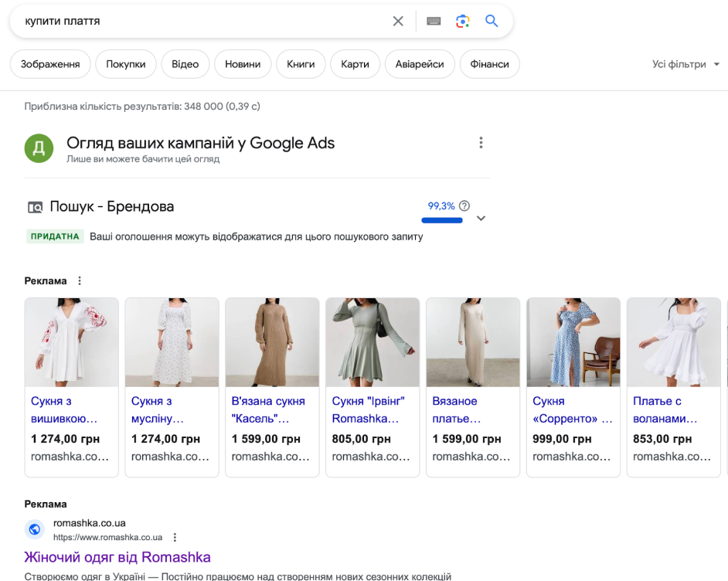
Task: Click the blue magnifier search icon
Action: click(492, 21)
